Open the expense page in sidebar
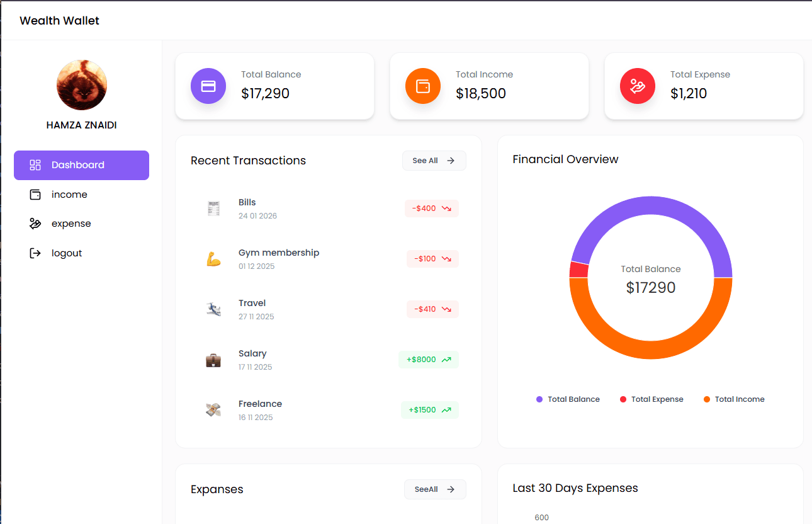 [70, 224]
